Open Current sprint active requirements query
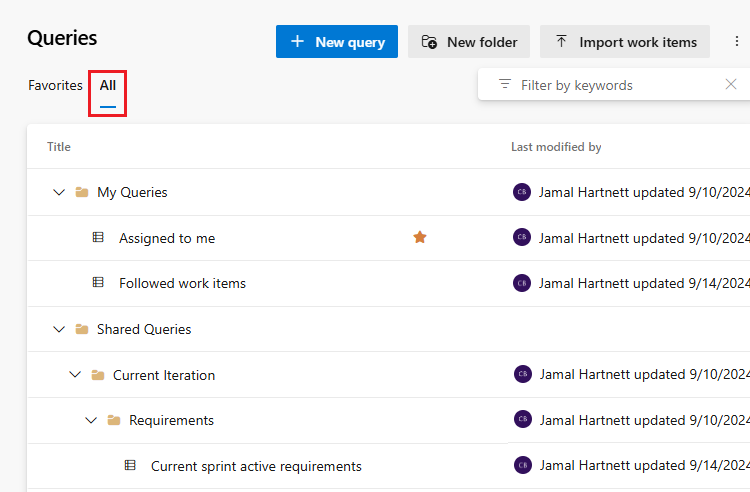Viewport: 750px width, 492px height. [x=256, y=466]
